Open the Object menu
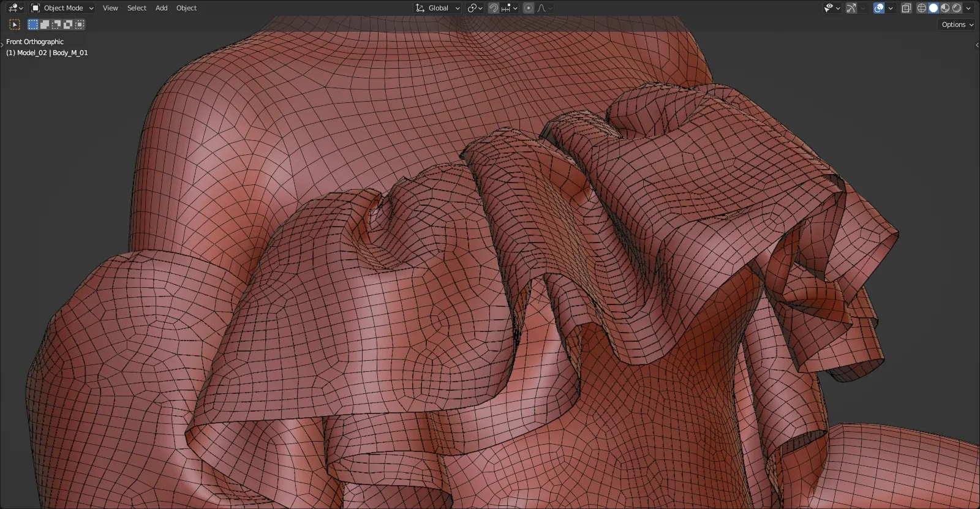980x509 pixels. (x=186, y=8)
